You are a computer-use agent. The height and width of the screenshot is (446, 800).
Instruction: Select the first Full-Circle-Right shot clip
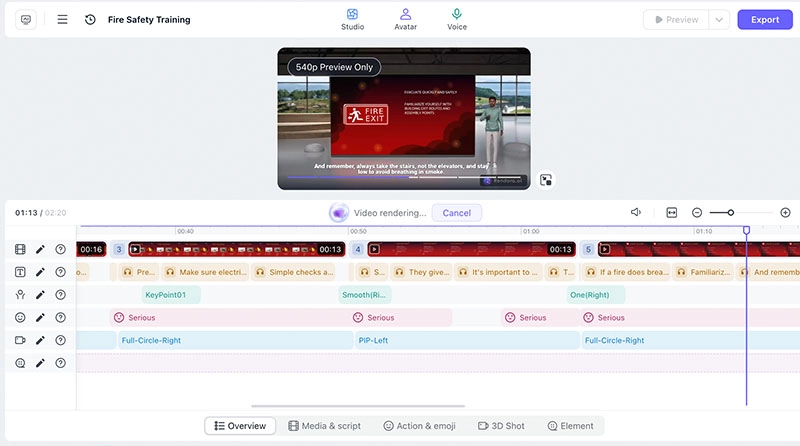click(x=235, y=340)
